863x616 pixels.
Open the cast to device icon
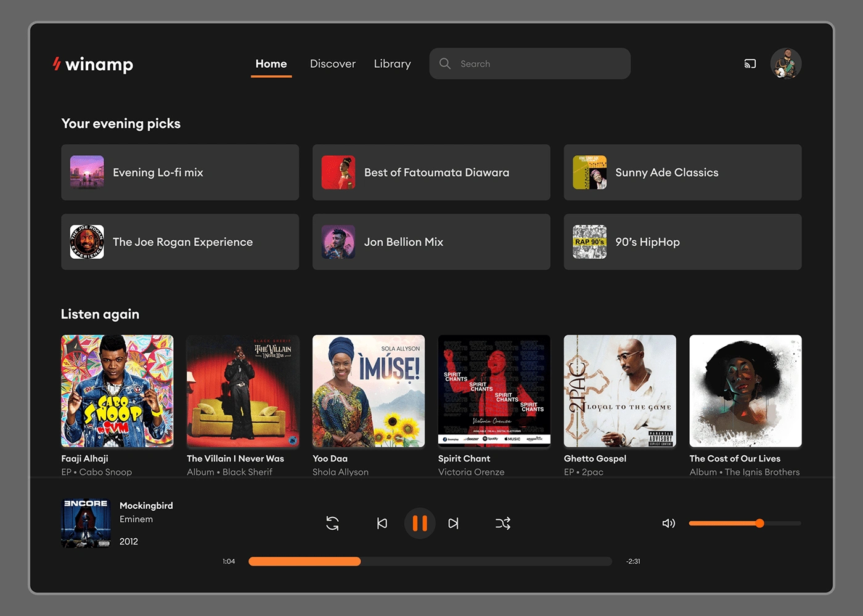[x=750, y=63]
